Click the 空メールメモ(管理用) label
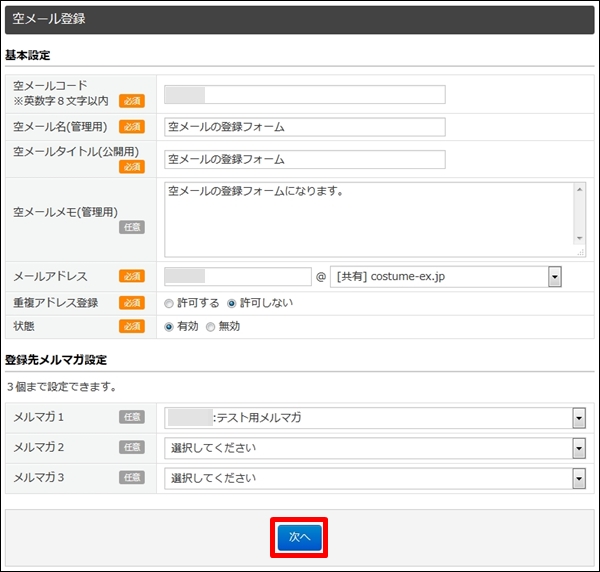Image resolution: width=600 pixels, height=572 pixels. click(x=65, y=212)
